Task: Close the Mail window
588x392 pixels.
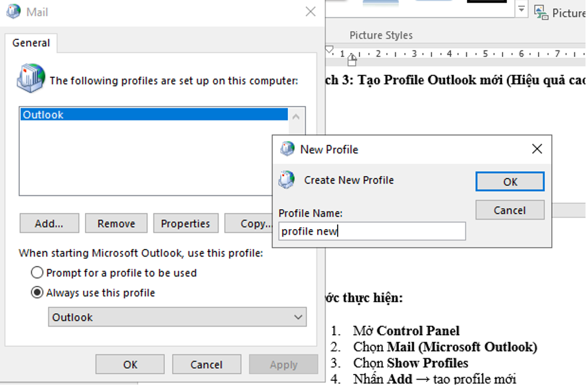Action: [310, 12]
